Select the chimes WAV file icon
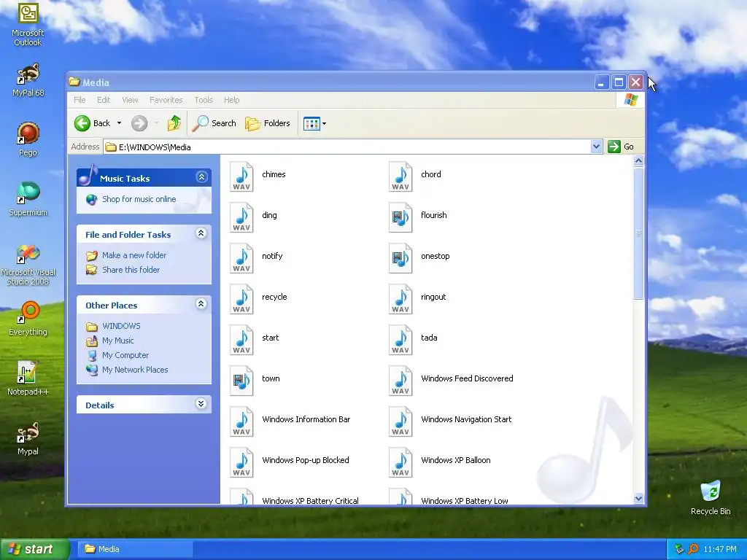This screenshot has width=747, height=560. (x=241, y=176)
